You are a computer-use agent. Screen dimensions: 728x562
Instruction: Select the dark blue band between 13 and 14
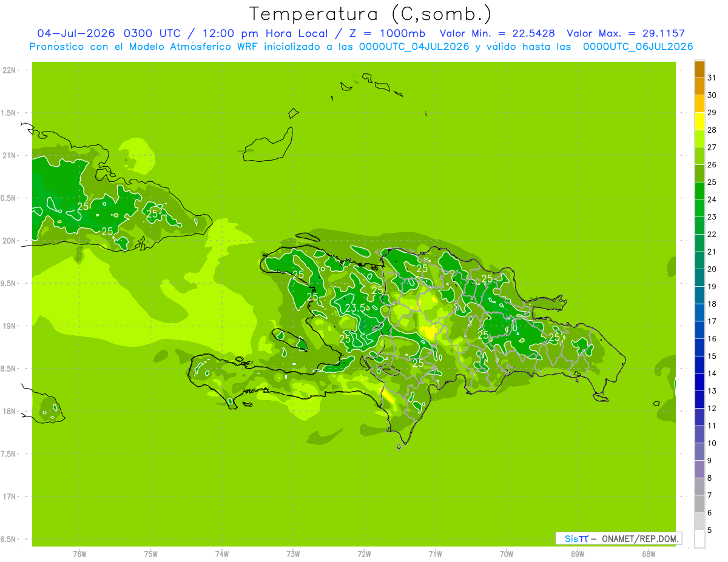coord(699,382)
